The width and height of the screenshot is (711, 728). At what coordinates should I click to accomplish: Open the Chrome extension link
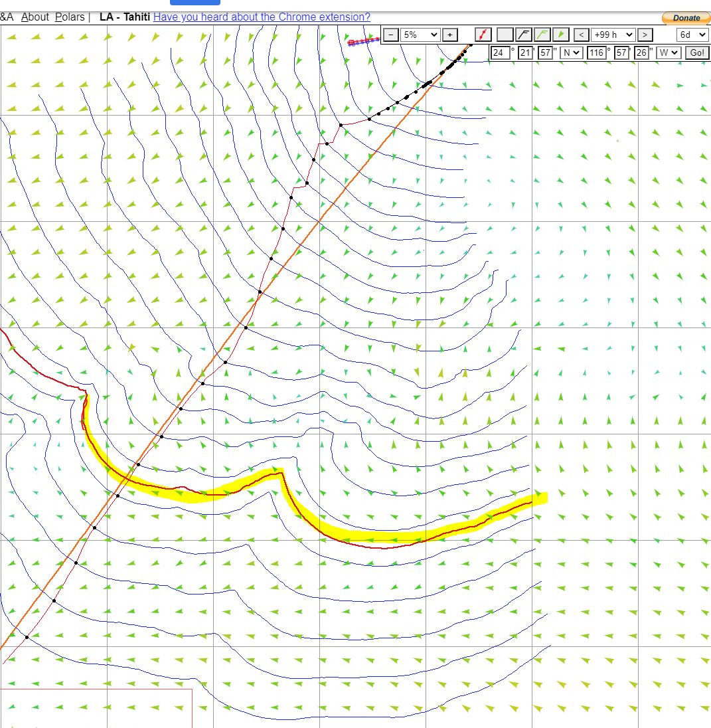pyautogui.click(x=262, y=17)
